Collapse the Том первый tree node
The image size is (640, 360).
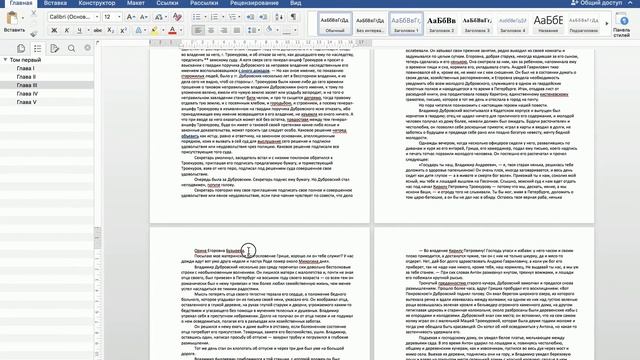pos(5,60)
